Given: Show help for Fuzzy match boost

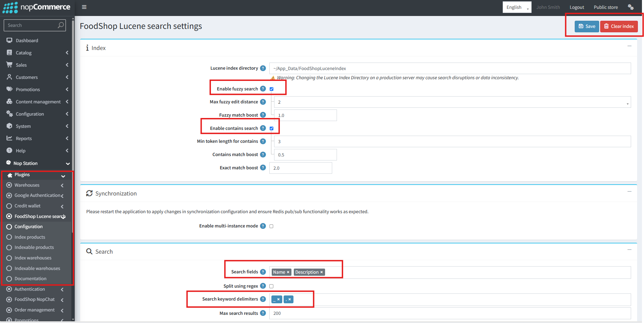Looking at the screenshot, I should (263, 115).
